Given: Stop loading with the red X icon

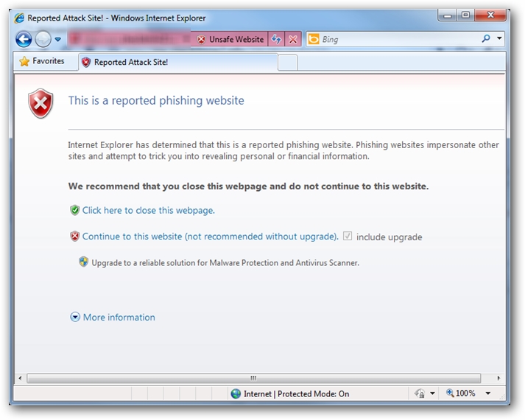Looking at the screenshot, I should [293, 39].
